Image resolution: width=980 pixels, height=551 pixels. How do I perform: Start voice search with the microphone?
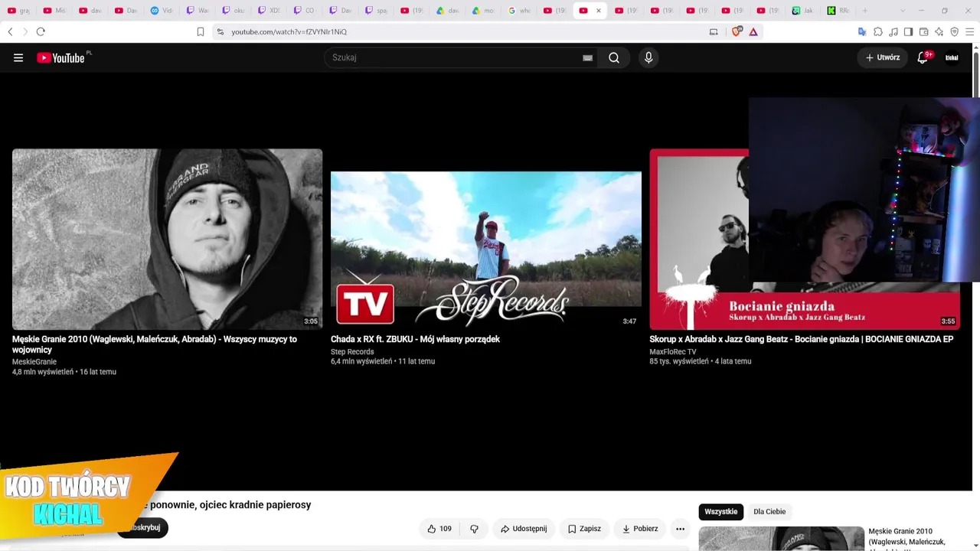coord(648,57)
